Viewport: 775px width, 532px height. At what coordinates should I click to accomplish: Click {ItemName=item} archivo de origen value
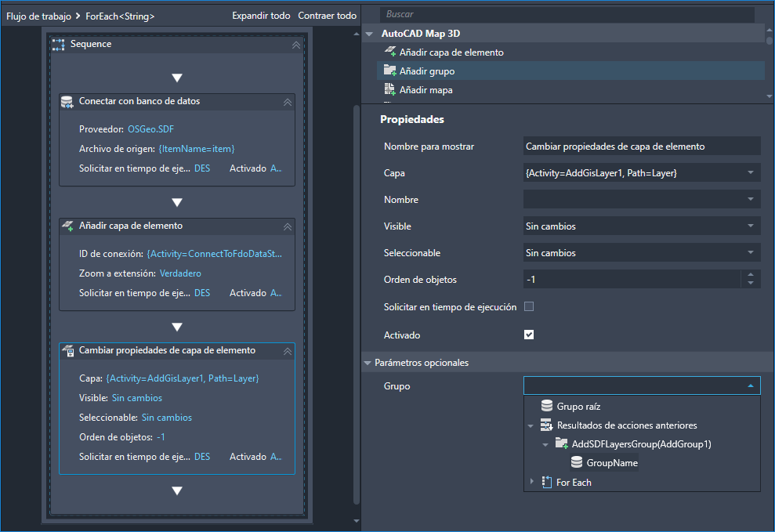click(196, 149)
